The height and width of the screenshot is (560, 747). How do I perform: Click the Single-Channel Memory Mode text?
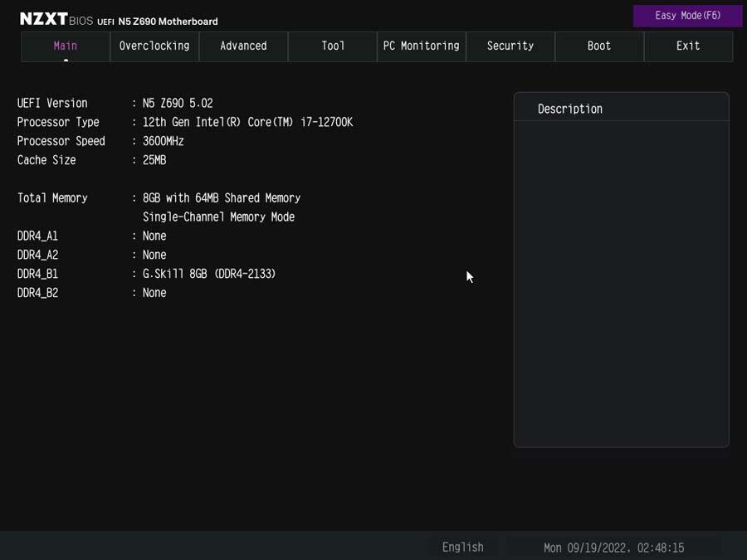click(x=218, y=217)
